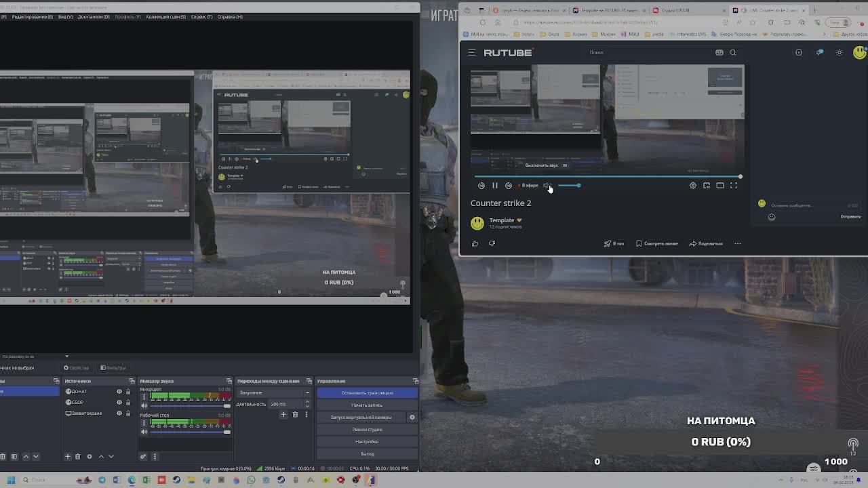The image size is (868, 488).
Task: Open source Фильтры button in OBS
Action: point(113,368)
